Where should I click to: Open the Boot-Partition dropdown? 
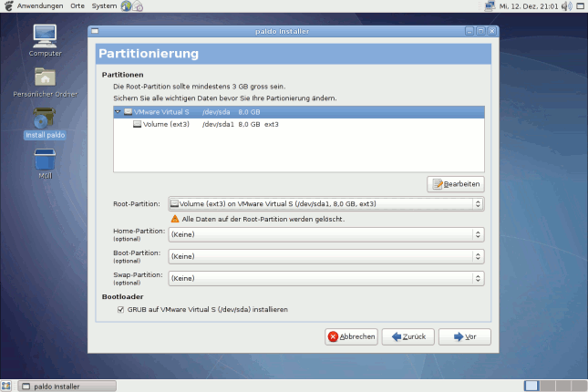[x=326, y=256]
